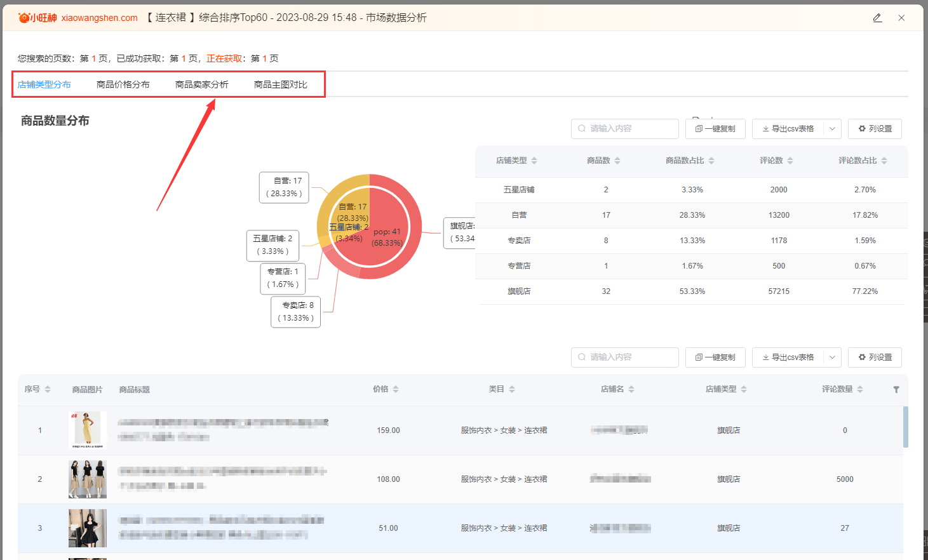Expand the upper 导出csv表格 dropdown arrow

[833, 128]
